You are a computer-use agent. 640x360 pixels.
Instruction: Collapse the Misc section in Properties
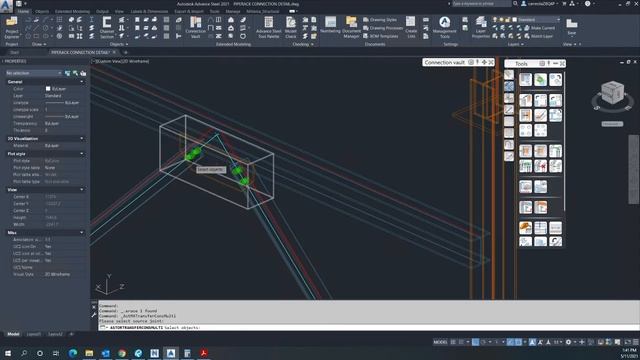tap(82, 232)
